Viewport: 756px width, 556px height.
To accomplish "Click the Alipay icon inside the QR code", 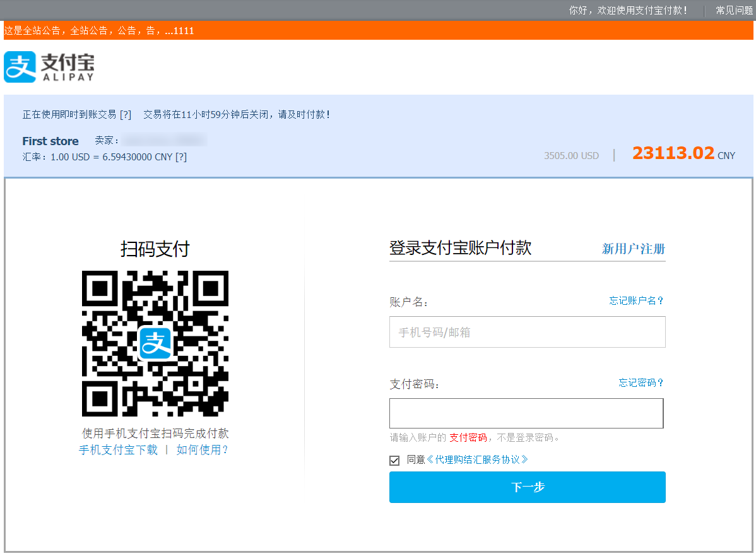I will pos(155,343).
